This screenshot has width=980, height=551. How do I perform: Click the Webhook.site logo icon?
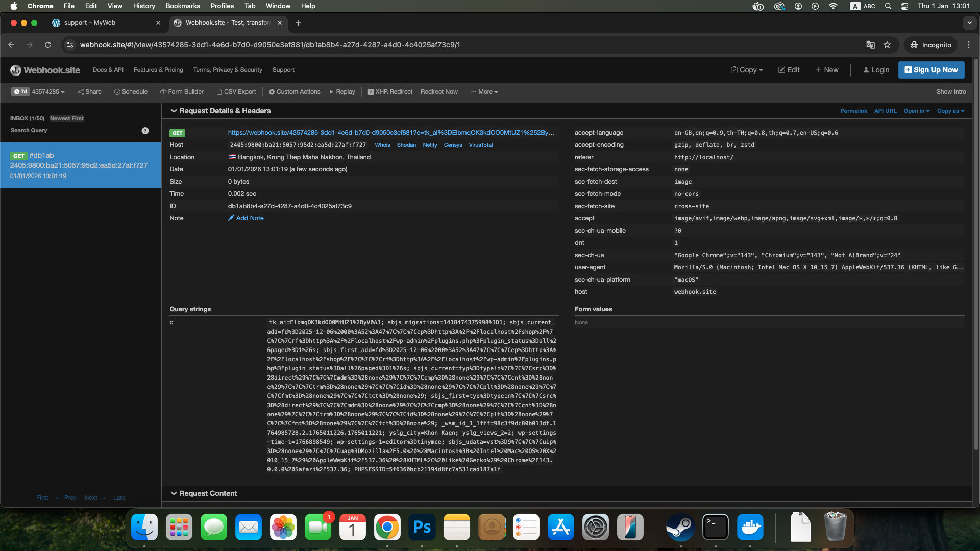click(16, 70)
